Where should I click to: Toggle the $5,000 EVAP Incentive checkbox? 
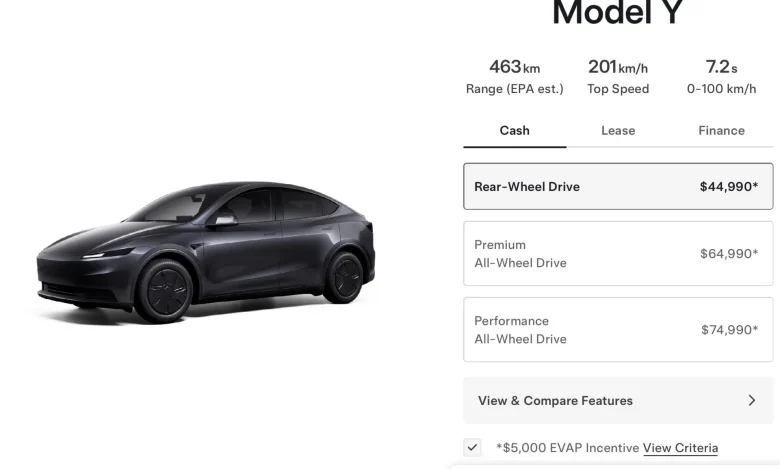(x=472, y=448)
